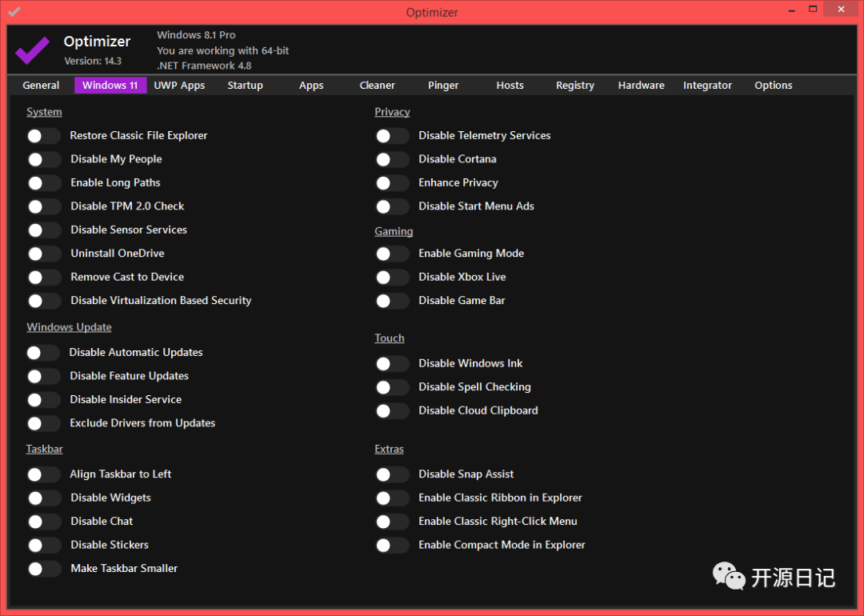Toggle Disable Telemetry Services

point(392,135)
